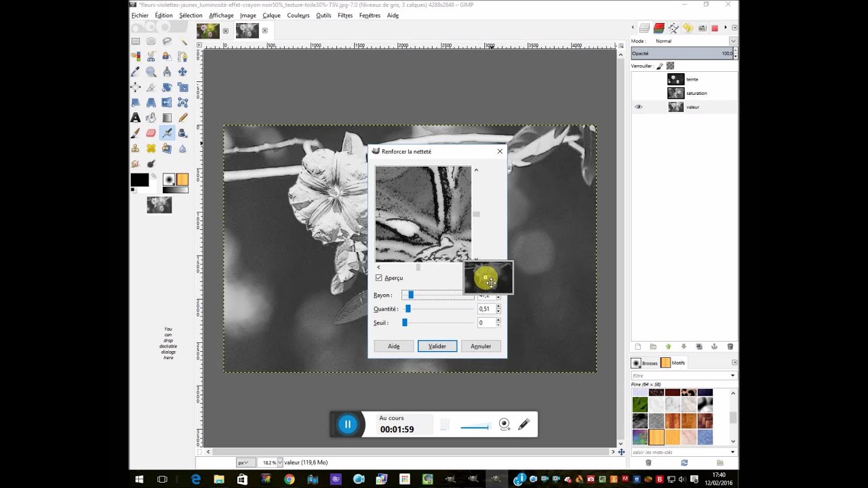Select the Dodge/Burn tool

tap(151, 163)
